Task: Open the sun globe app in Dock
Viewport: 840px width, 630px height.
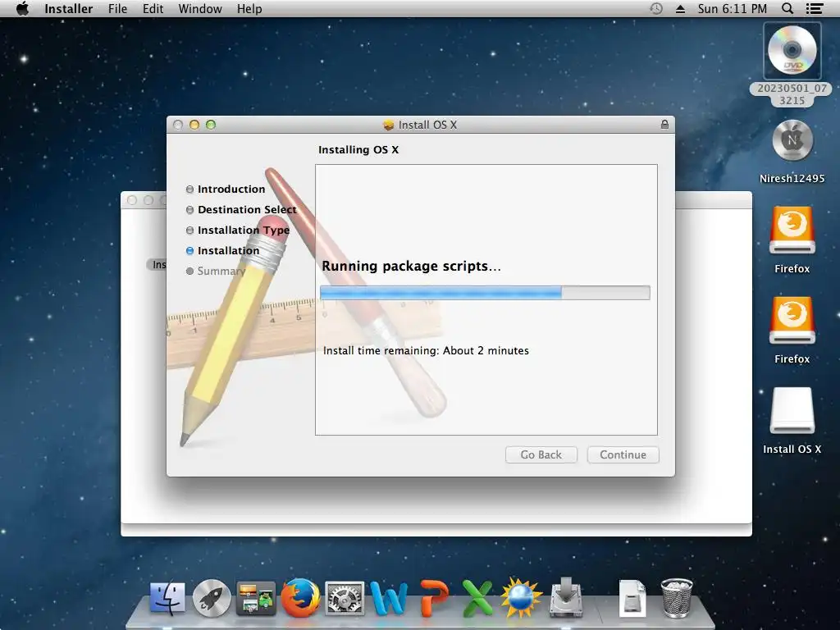Action: 521,598
